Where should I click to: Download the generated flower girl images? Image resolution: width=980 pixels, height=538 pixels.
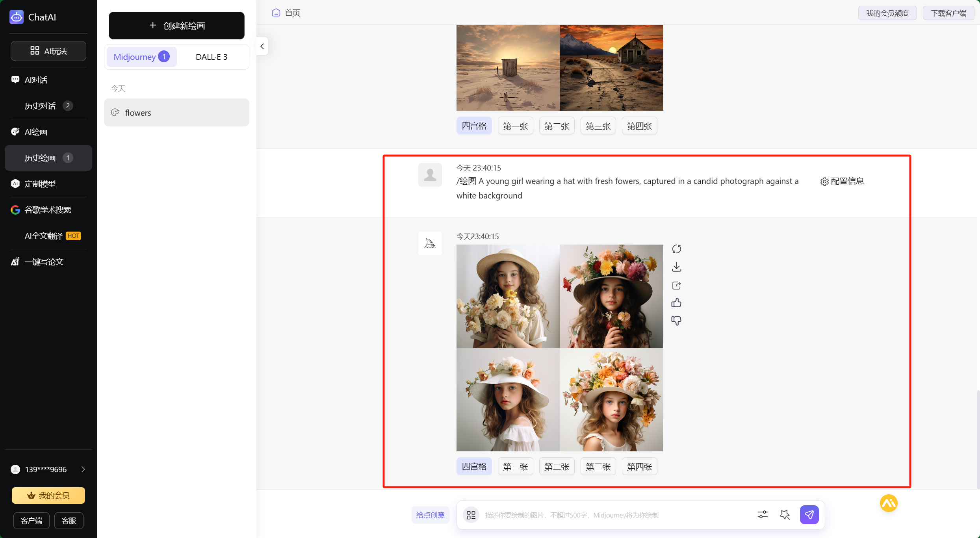tap(676, 267)
